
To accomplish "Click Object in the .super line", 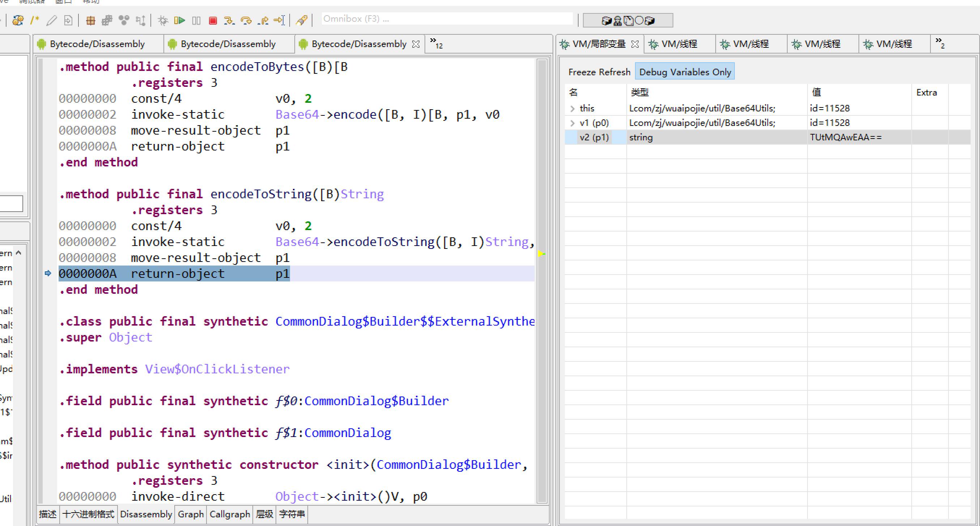I will (x=131, y=337).
